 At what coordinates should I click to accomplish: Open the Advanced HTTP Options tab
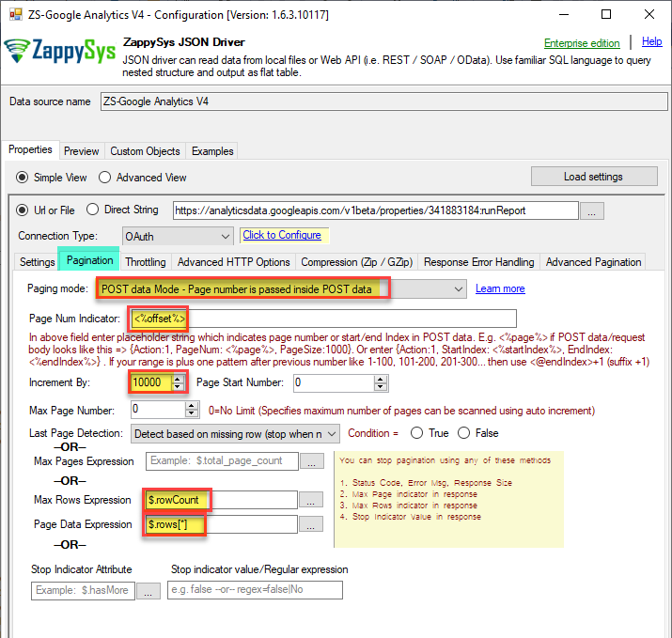(234, 262)
